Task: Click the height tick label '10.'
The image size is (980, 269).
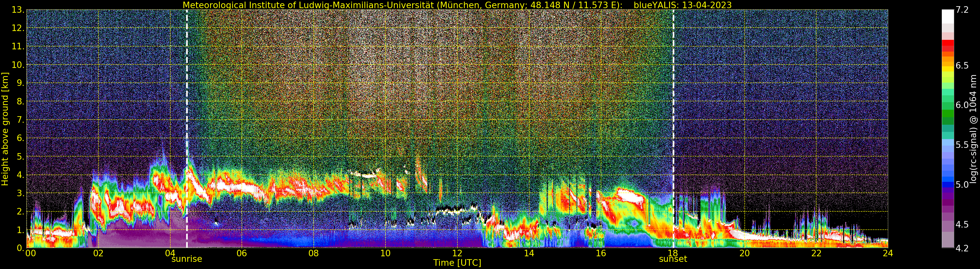Action: 18,65
